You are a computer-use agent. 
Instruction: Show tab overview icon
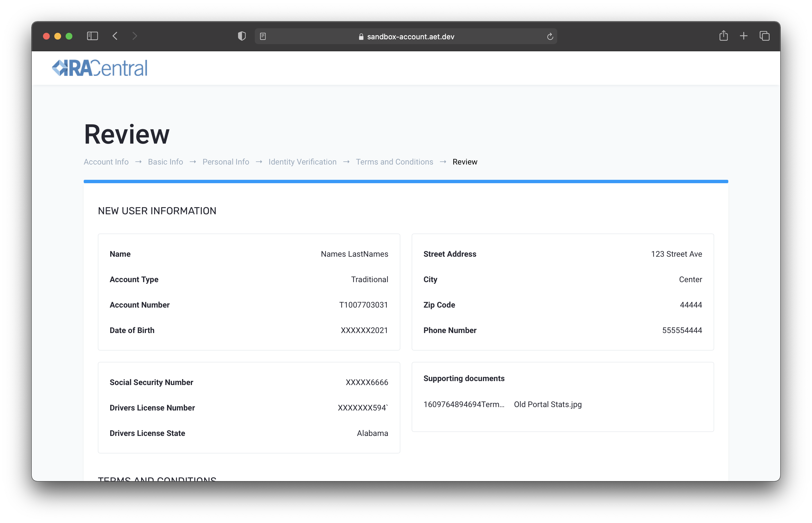pyautogui.click(x=765, y=36)
